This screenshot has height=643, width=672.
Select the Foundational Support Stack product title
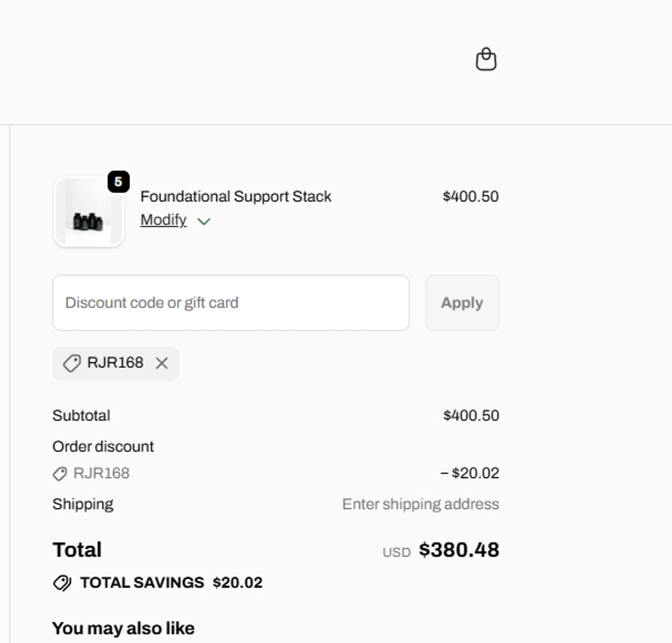[236, 197]
